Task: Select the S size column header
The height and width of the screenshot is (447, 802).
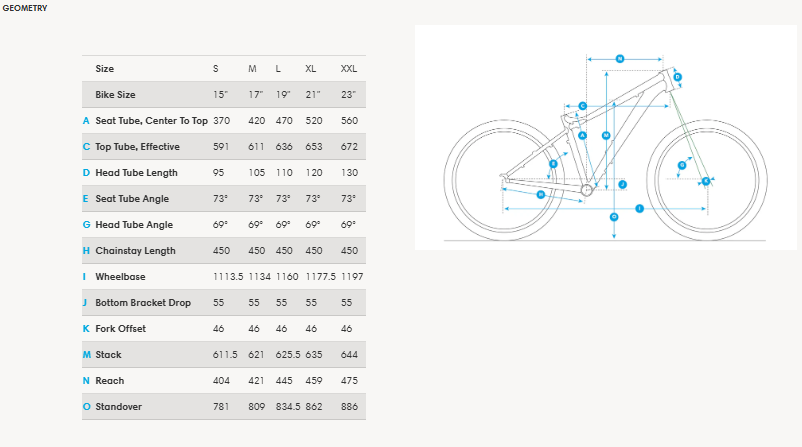Action: point(216,69)
